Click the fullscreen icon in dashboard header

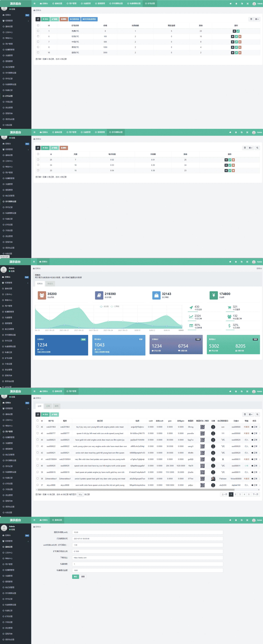247,262
